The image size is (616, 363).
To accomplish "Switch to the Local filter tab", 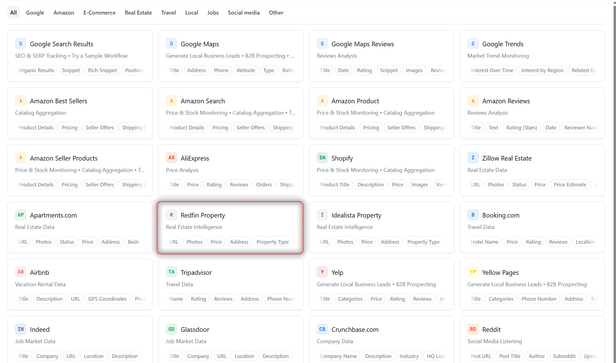I will (x=191, y=13).
